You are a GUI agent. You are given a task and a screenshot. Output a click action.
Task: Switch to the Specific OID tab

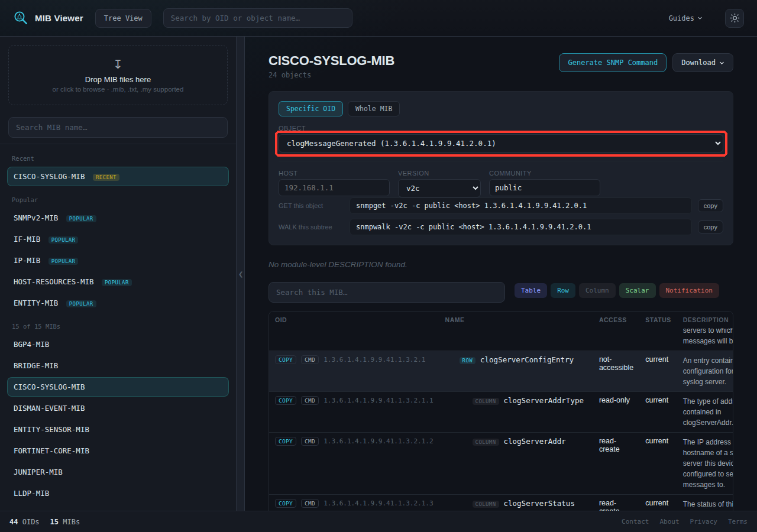pos(310,109)
